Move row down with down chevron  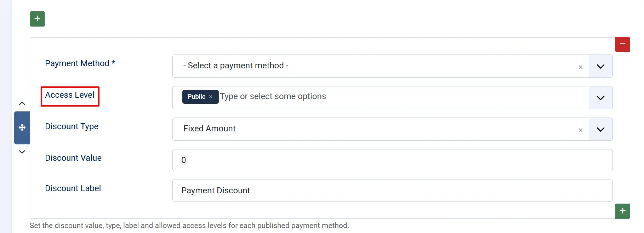click(x=22, y=152)
